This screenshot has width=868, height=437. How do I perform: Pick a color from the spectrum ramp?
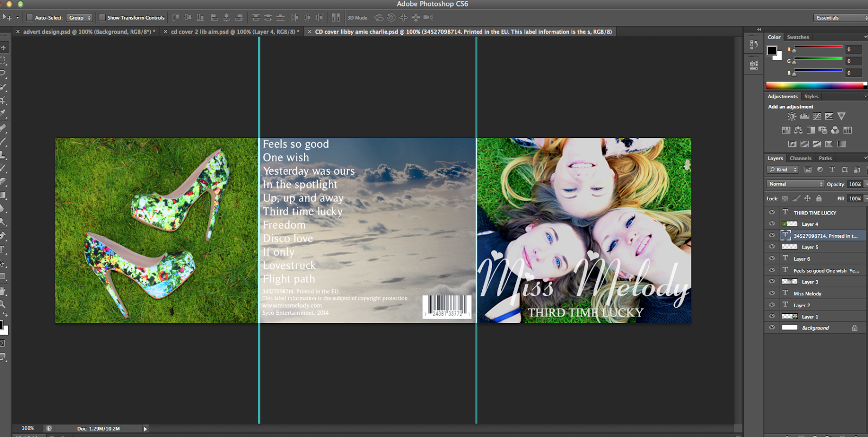pyautogui.click(x=816, y=85)
